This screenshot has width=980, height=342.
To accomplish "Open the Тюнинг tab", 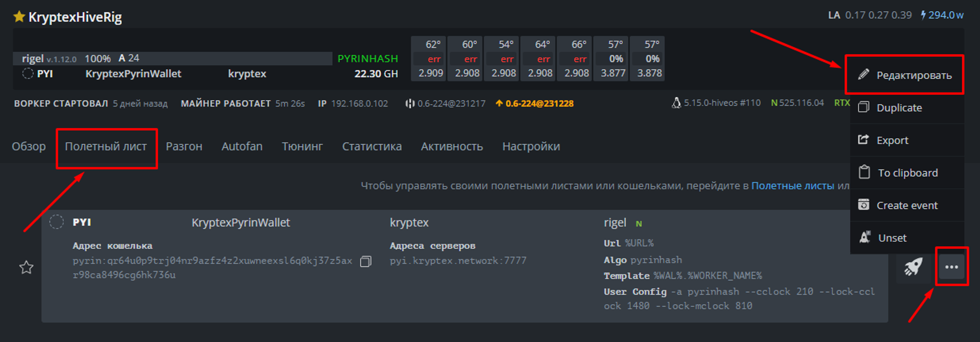I will coord(302,146).
